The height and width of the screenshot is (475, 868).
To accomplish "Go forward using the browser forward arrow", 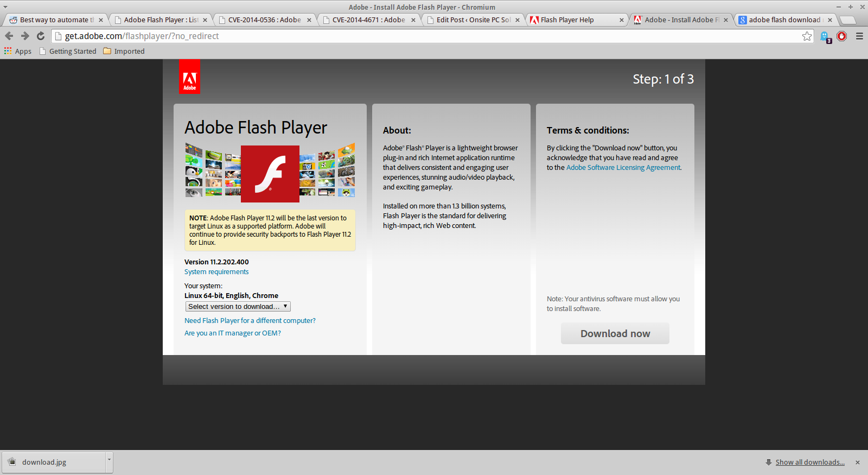I will coord(25,36).
